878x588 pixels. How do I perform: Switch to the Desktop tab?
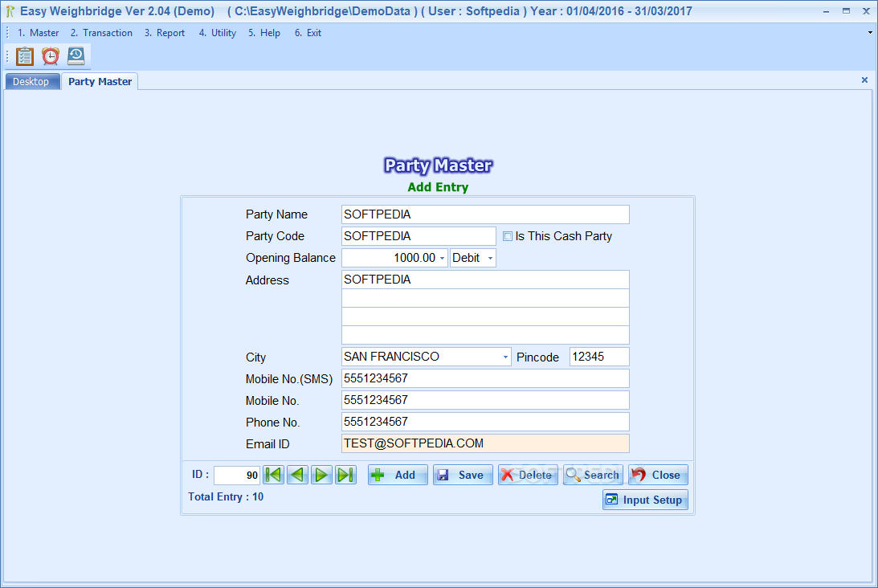point(31,82)
